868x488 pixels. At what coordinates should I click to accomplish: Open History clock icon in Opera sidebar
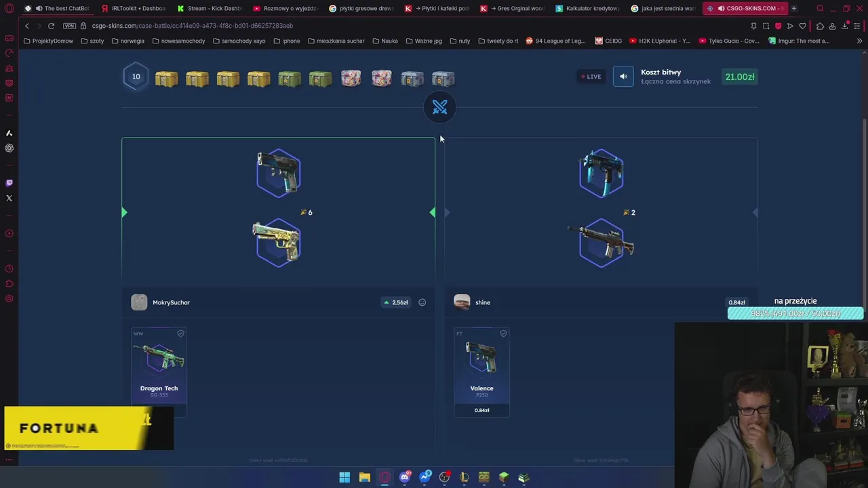tap(9, 269)
